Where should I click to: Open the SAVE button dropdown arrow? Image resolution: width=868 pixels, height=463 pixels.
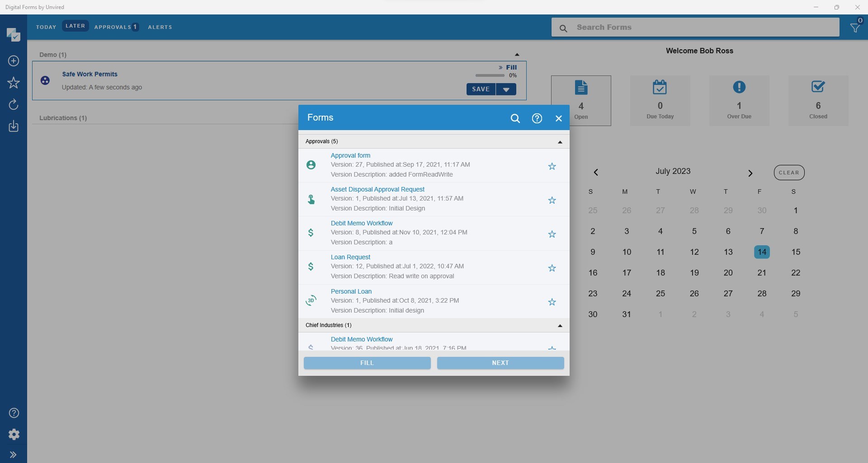(506, 89)
